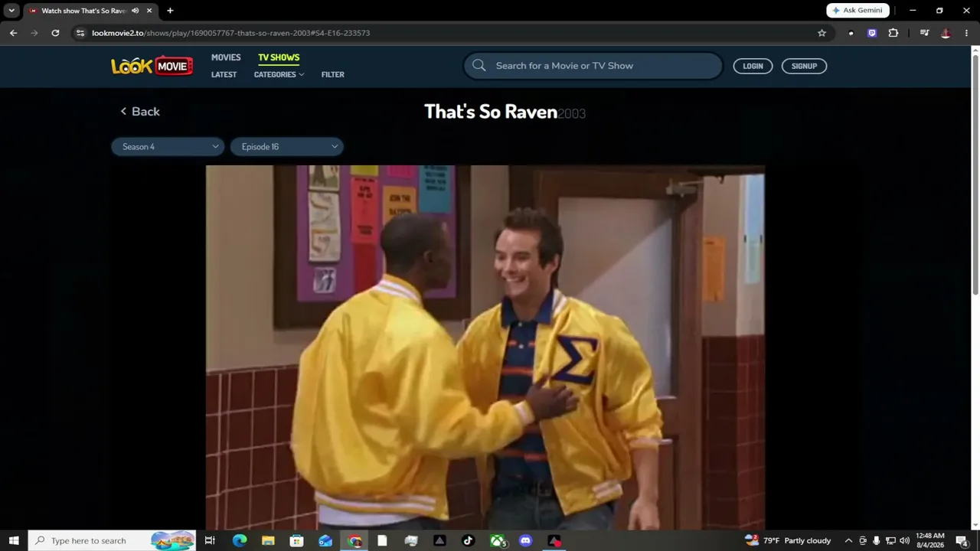Click the LOGIN button
980x551 pixels.
click(x=753, y=66)
